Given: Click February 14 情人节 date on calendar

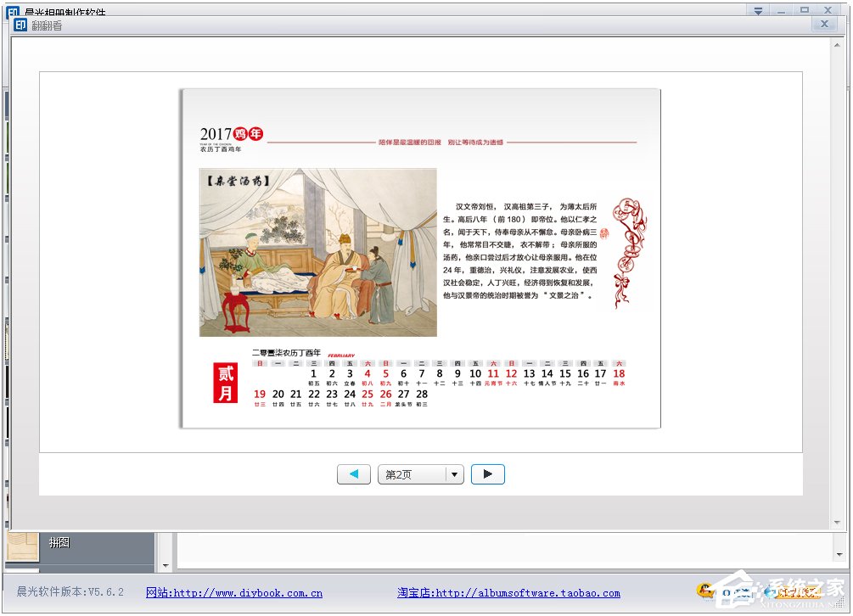Looking at the screenshot, I should coord(547,378).
